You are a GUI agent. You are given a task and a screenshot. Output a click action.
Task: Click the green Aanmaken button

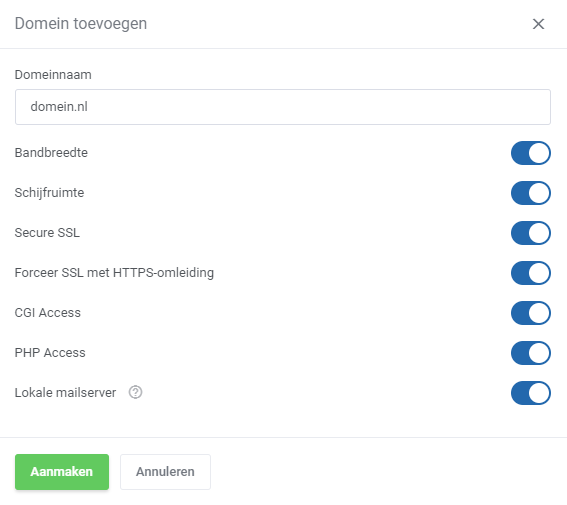62,472
